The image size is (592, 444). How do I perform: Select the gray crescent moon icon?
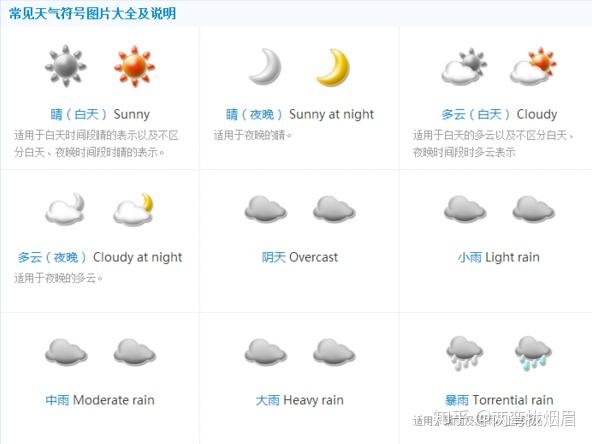tap(265, 66)
